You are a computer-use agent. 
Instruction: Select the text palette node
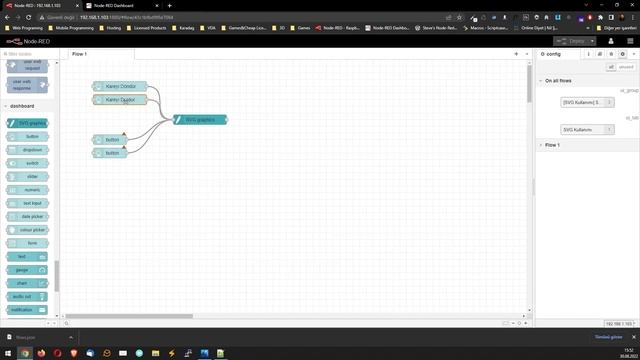click(x=27, y=257)
